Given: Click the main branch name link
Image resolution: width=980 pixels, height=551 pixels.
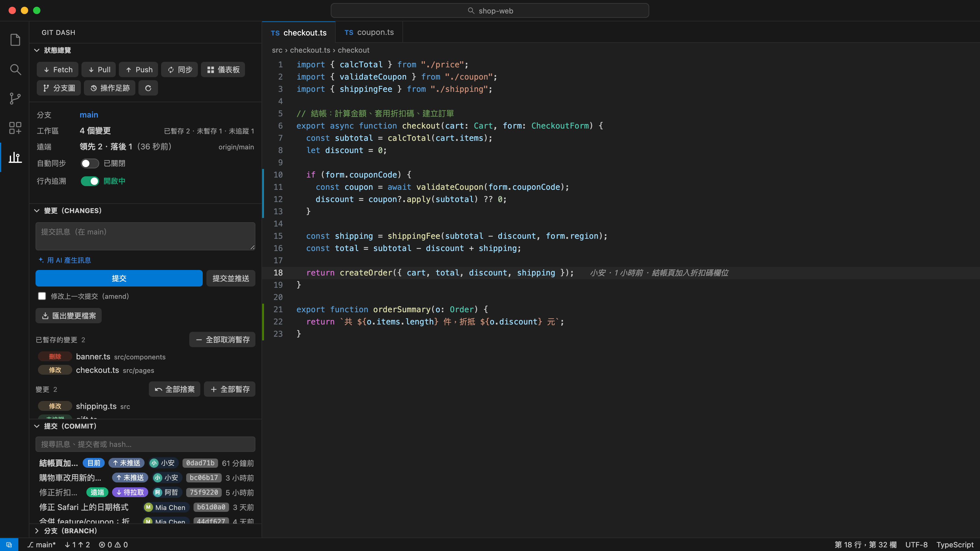Looking at the screenshot, I should point(89,114).
